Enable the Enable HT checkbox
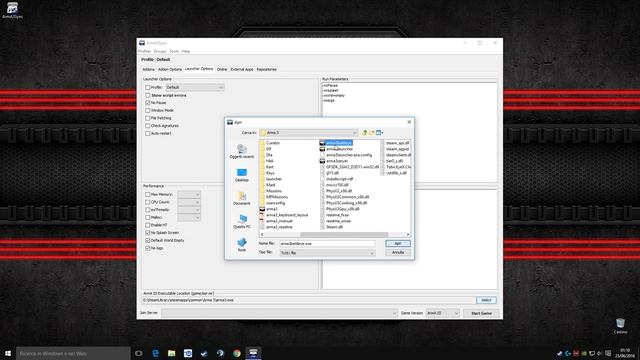 click(x=148, y=225)
